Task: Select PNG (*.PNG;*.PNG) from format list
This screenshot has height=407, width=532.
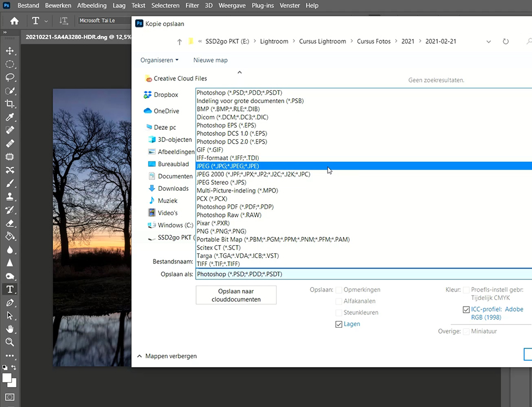Action: tap(364, 231)
